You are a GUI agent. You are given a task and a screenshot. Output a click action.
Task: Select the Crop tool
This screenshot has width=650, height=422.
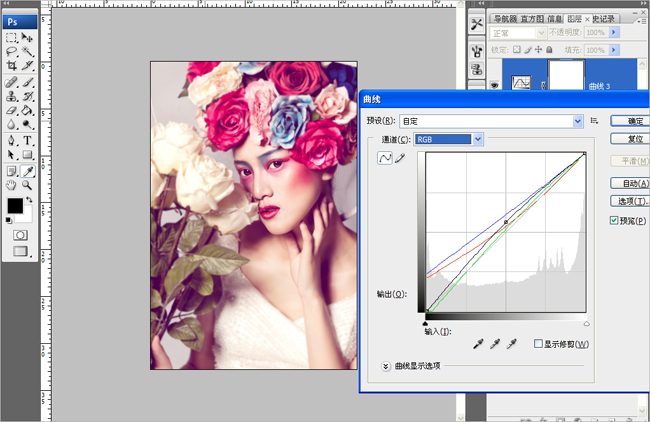point(12,65)
